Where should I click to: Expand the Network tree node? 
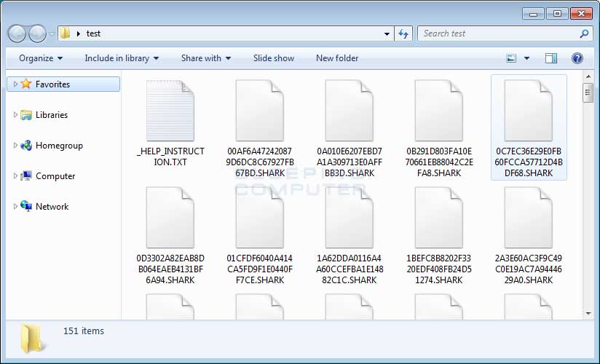point(15,206)
